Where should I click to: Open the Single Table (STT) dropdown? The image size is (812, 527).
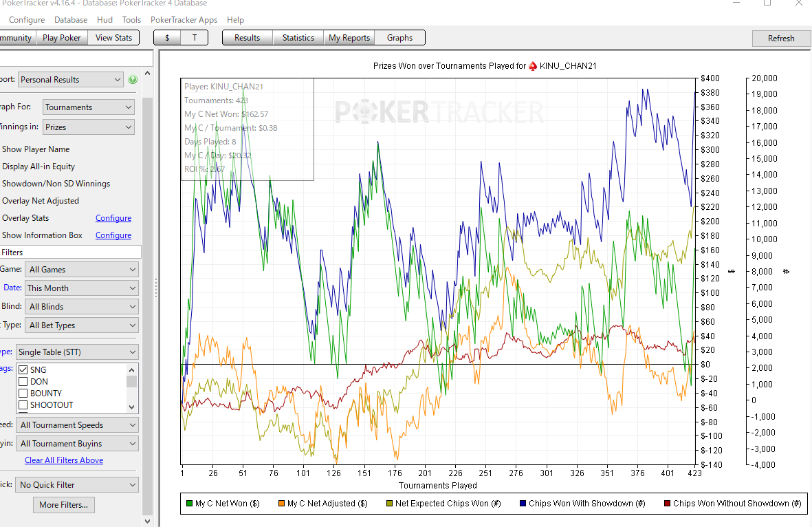tap(77, 352)
